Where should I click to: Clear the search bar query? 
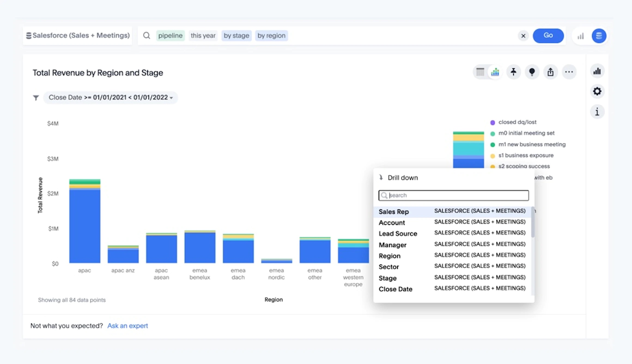tap(523, 36)
